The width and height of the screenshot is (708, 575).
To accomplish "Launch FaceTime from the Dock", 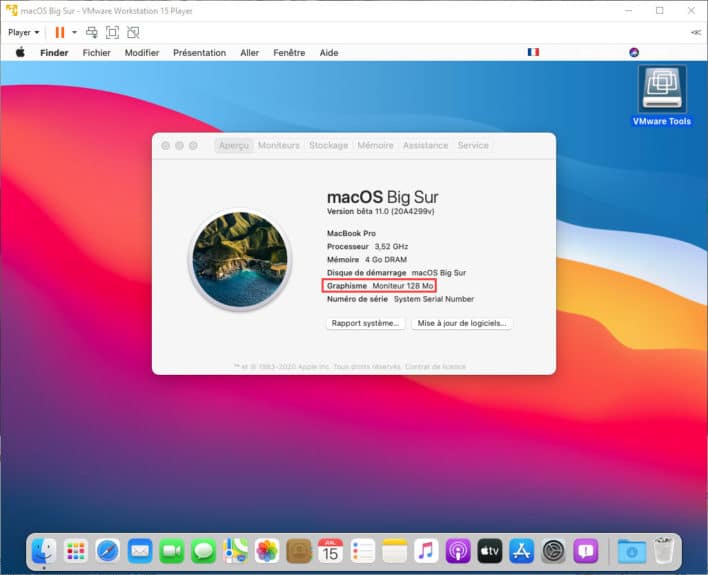I will click(172, 551).
